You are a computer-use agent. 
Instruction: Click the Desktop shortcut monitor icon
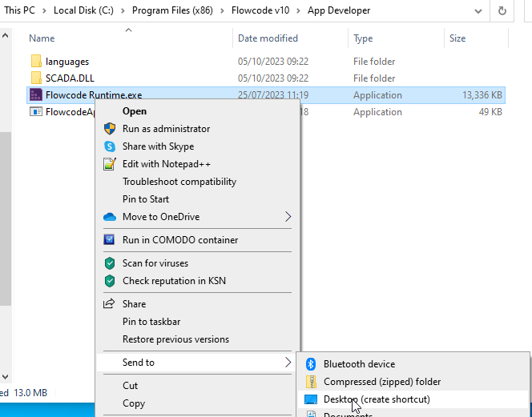click(x=311, y=399)
